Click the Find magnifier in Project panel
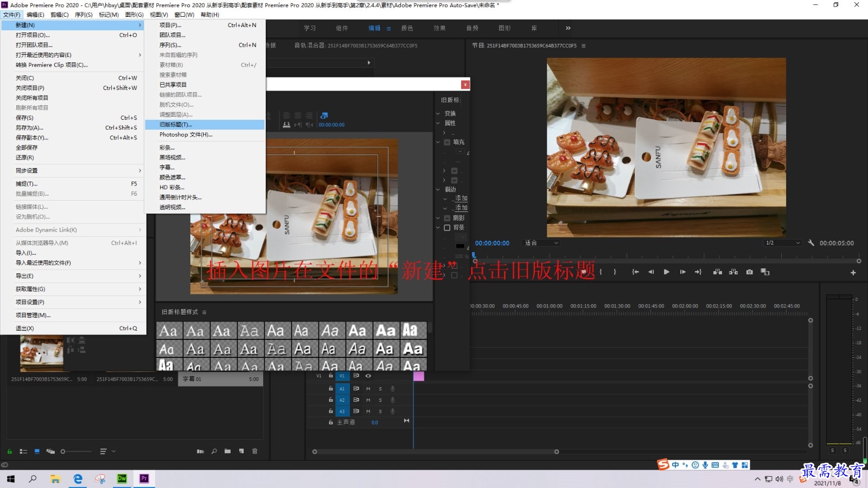The image size is (868, 488). coord(214,451)
